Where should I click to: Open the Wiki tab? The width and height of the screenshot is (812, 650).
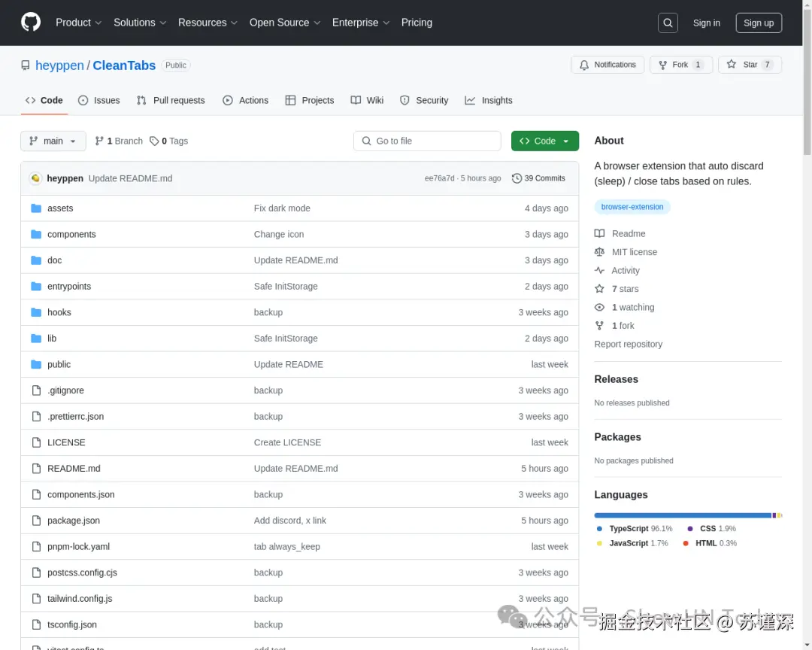pos(367,101)
